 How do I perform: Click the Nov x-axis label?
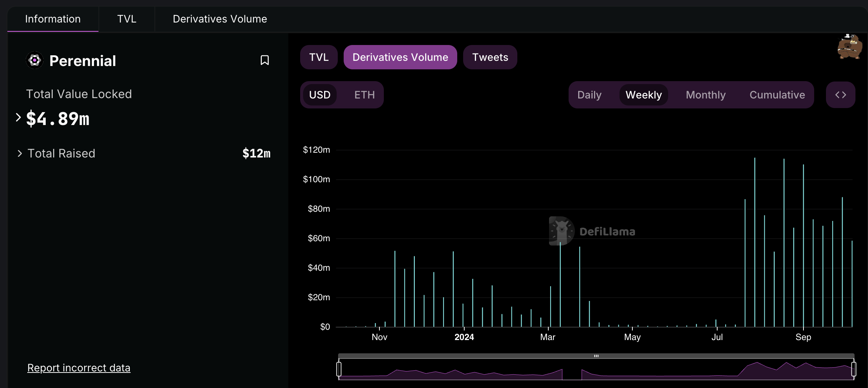tap(379, 337)
